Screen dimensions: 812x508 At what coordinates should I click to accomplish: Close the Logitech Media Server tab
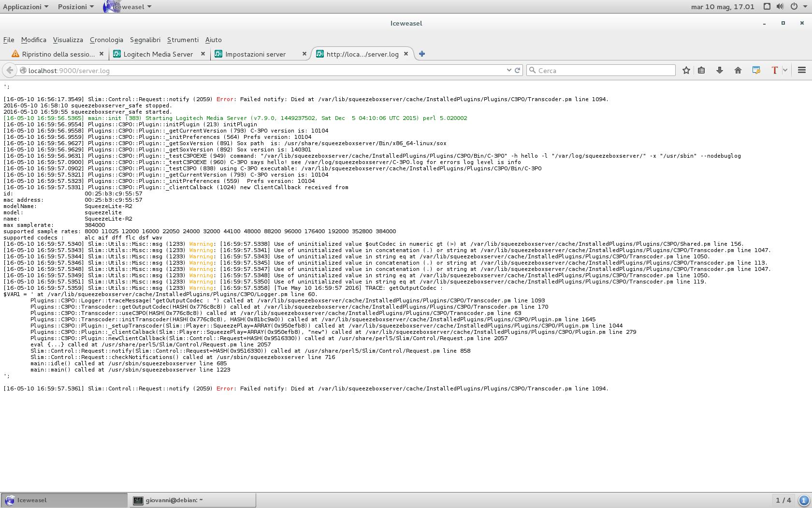pos(203,54)
